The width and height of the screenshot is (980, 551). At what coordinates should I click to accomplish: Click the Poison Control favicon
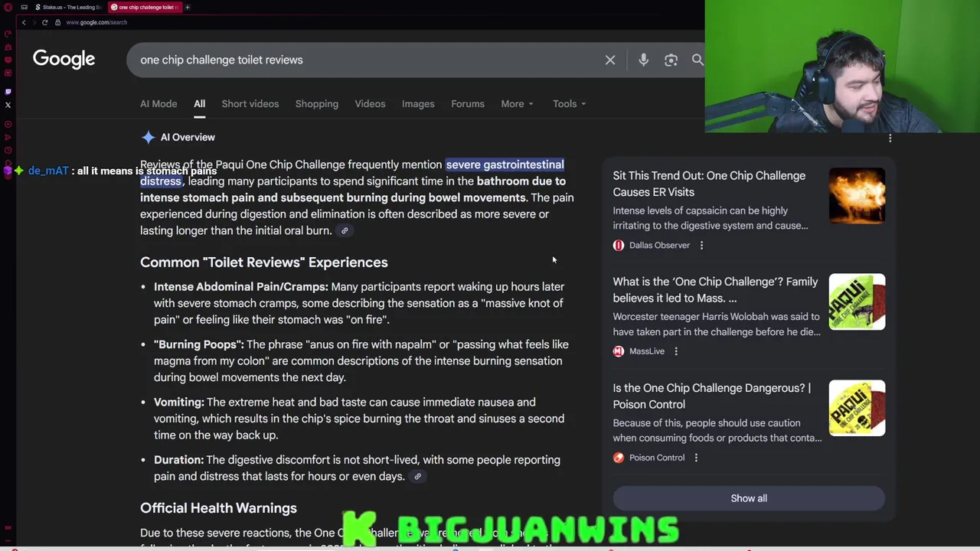pos(619,458)
